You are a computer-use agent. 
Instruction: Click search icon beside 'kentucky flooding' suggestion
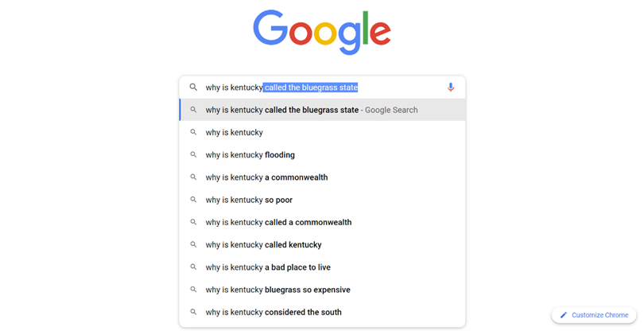193,155
